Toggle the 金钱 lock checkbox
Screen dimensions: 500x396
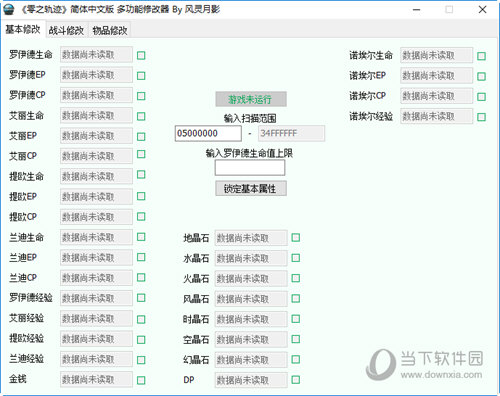141,380
